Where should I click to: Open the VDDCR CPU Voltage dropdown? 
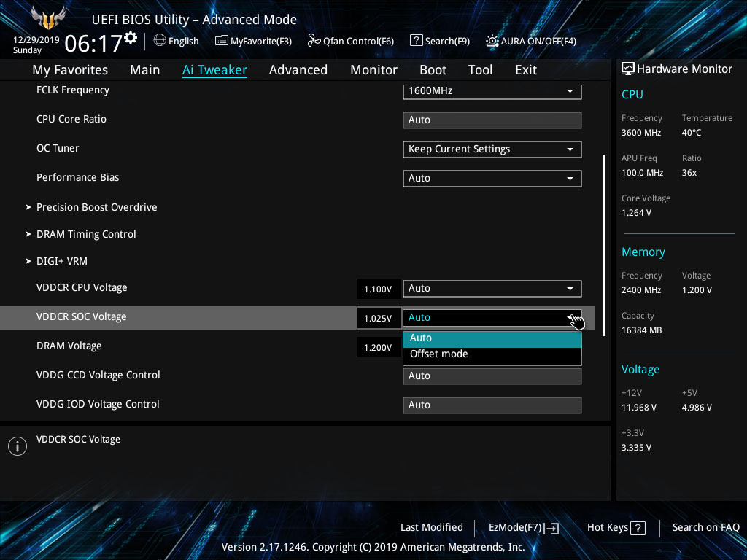[492, 289]
